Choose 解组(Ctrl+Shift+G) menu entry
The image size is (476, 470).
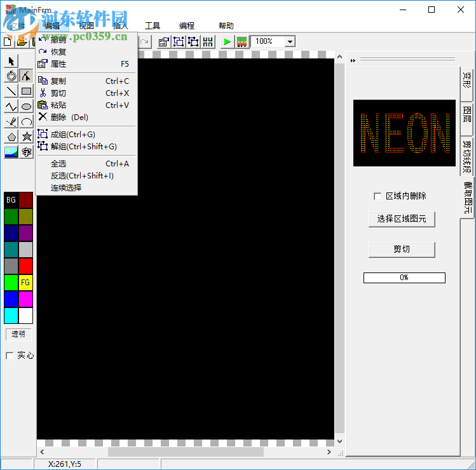(86, 147)
